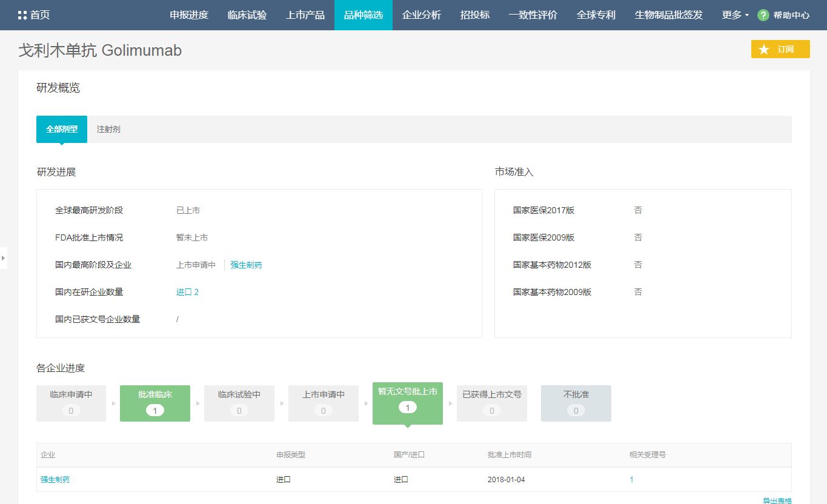This screenshot has height=504, width=827.
Task: Click the 研发概览 section heading
Action: click(x=58, y=88)
